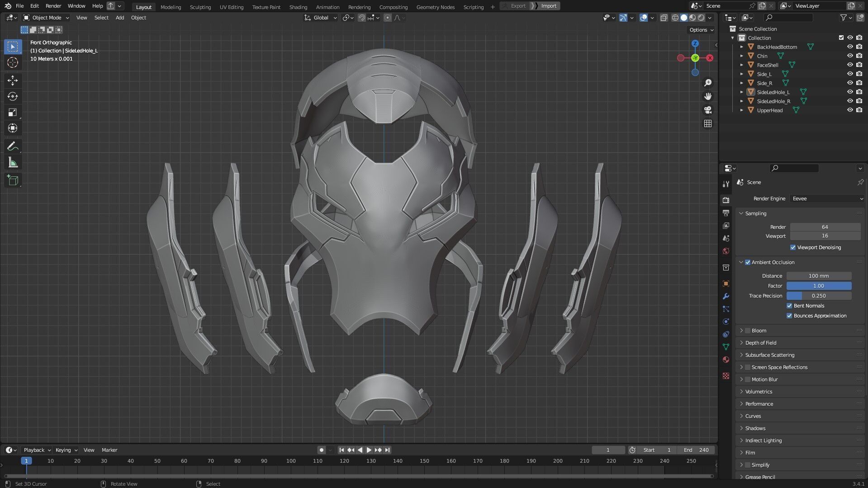This screenshot has width=868, height=488.
Task: Open the Render menu
Action: [53, 6]
